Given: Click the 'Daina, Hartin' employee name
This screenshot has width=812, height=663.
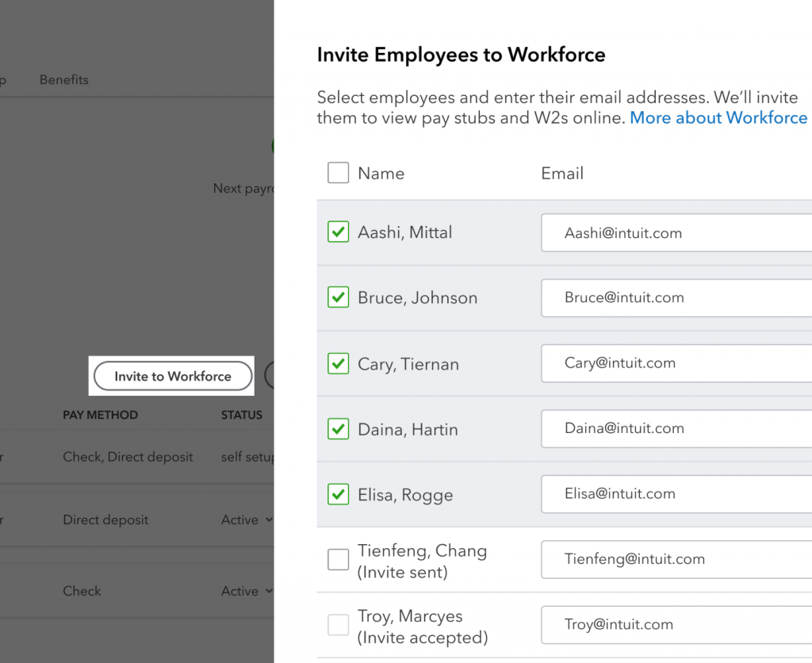Looking at the screenshot, I should (408, 429).
